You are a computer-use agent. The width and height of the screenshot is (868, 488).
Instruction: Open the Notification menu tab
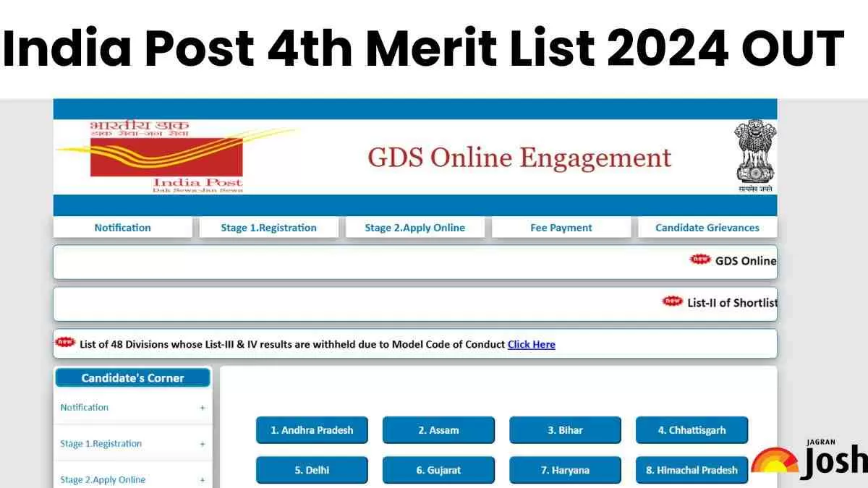(x=123, y=228)
